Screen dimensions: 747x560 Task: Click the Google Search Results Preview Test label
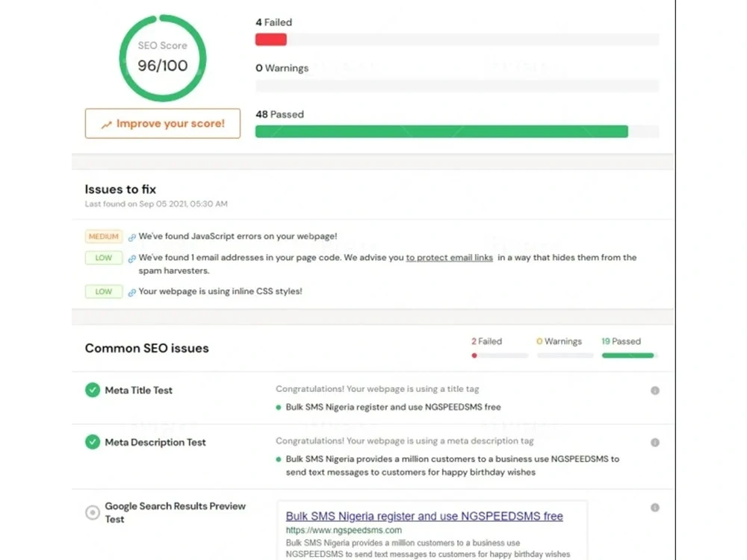[x=175, y=512]
